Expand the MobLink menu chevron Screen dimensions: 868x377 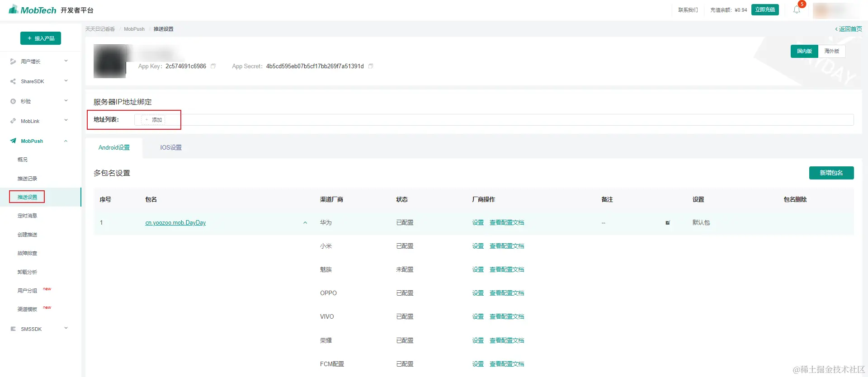[66, 120]
